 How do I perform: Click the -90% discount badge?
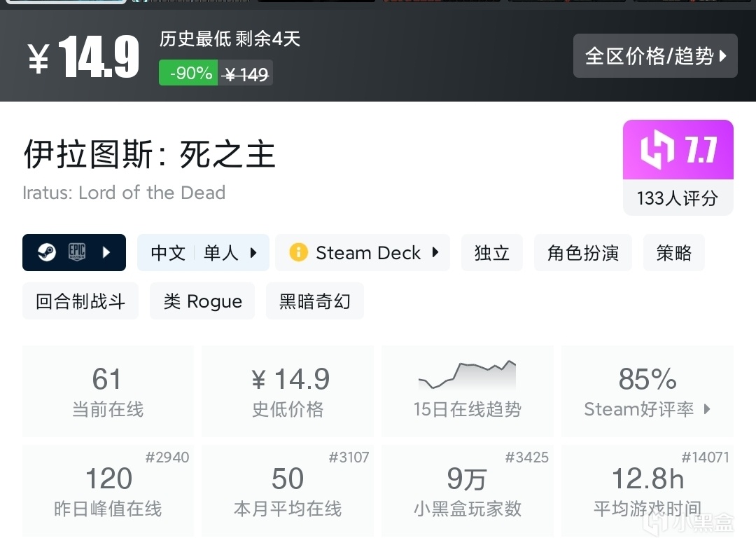(x=188, y=73)
